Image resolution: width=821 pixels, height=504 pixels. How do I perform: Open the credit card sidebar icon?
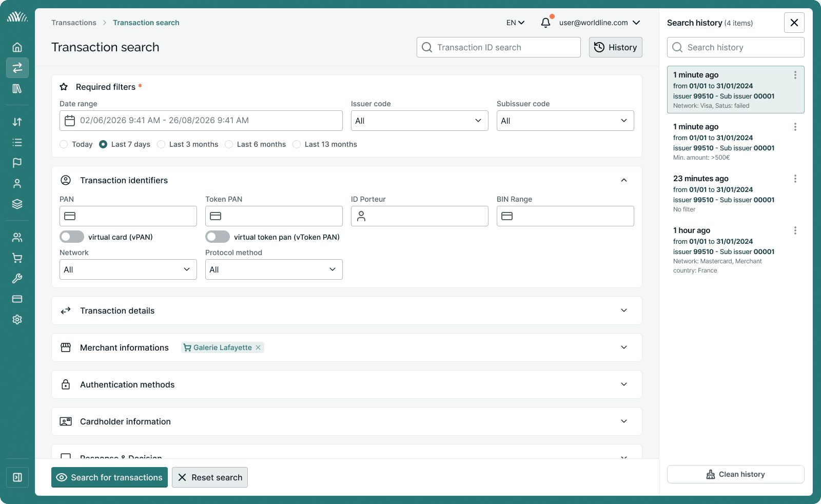17,299
